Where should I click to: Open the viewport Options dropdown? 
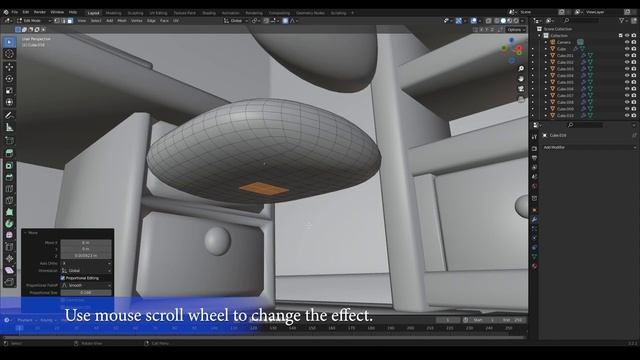(516, 29)
